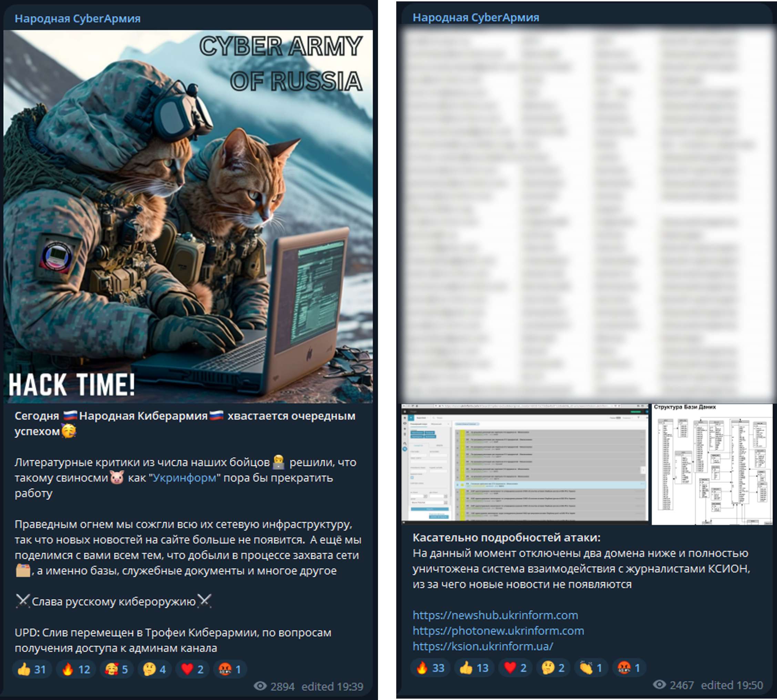Open the admin panel screenshot thumbnail
777x700 pixels.
click(x=525, y=464)
